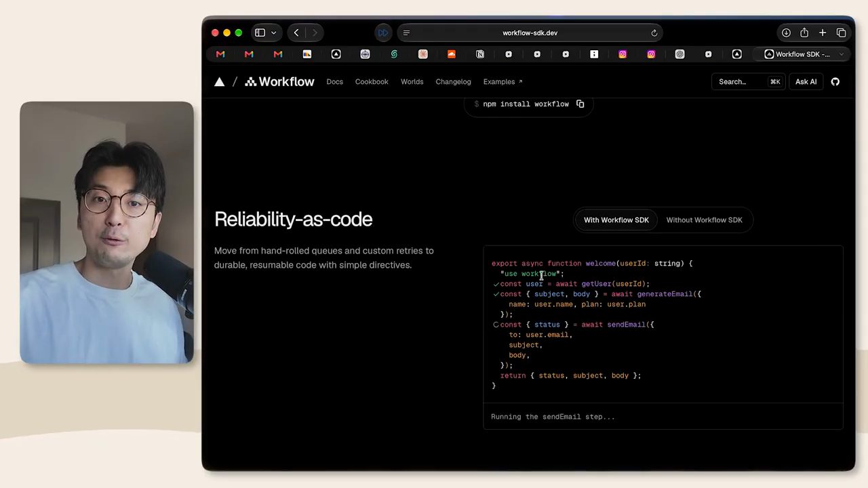Add a new tab with plus icon

tap(823, 33)
